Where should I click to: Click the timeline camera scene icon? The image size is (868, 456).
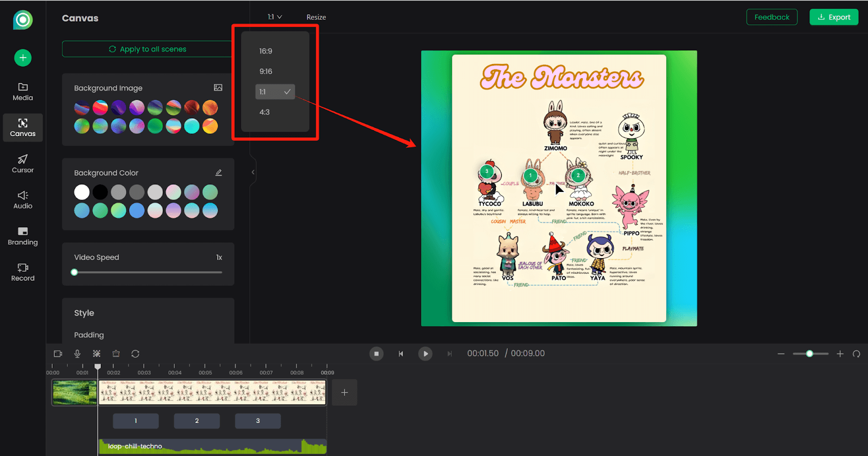tap(58, 354)
